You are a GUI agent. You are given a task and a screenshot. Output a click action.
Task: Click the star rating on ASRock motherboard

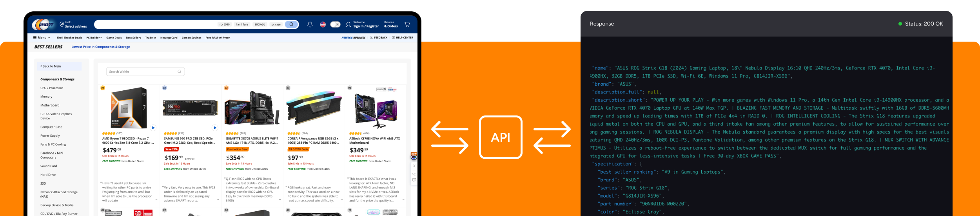(356, 134)
